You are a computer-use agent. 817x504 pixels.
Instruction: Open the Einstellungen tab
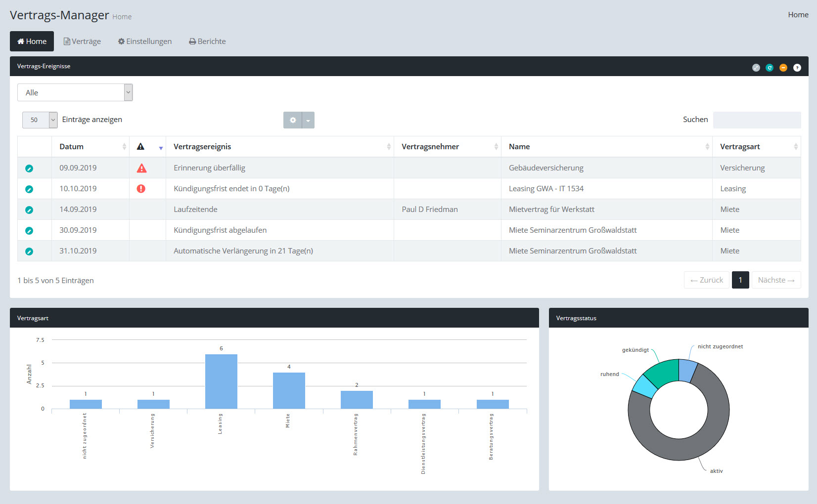[x=145, y=42]
